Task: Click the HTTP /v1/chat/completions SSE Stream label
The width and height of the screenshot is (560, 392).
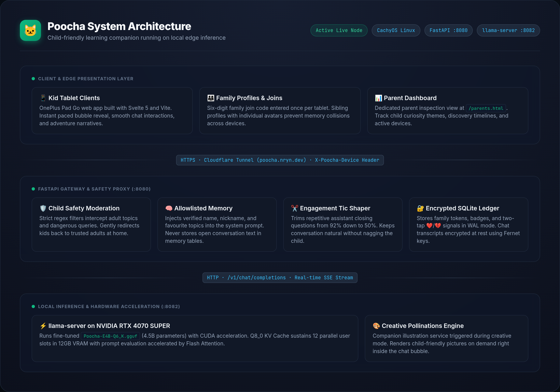Action: 280,278
